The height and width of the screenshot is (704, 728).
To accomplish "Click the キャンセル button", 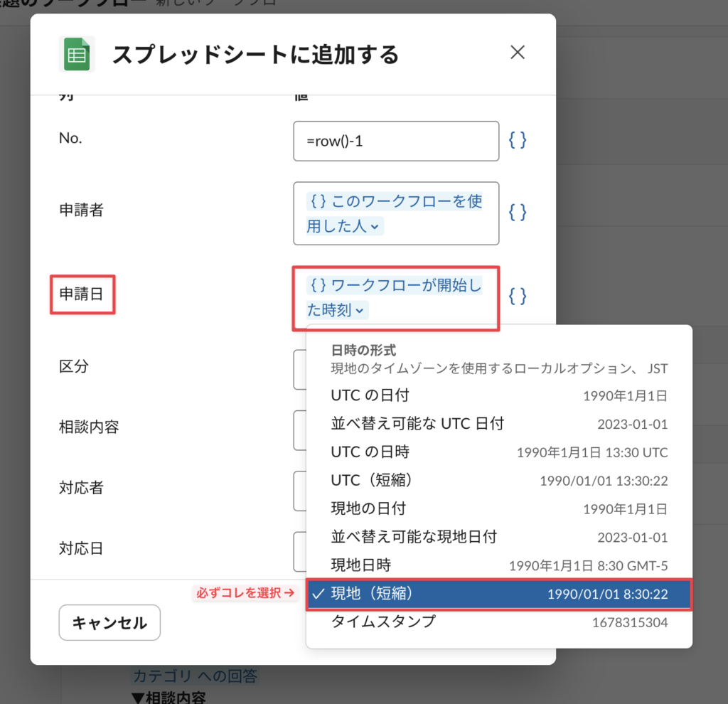I will [109, 623].
